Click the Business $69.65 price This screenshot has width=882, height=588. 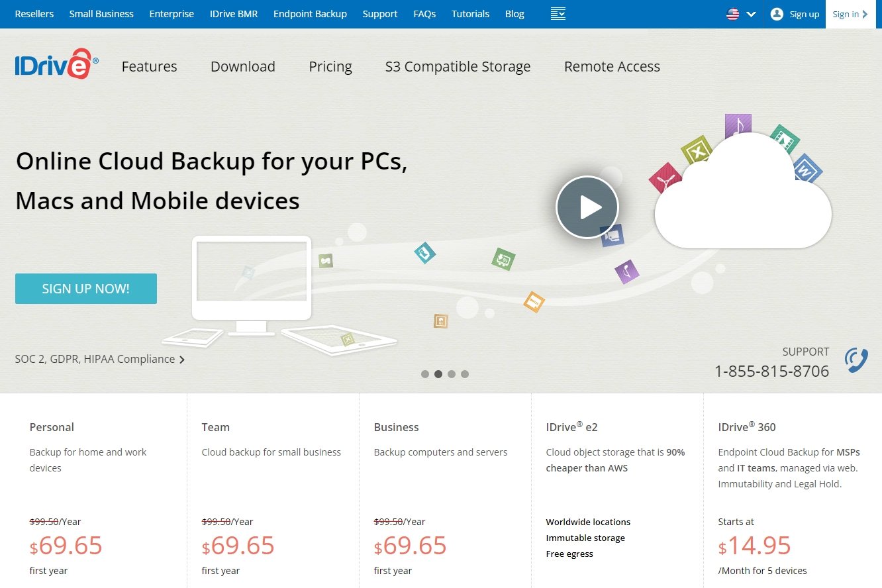411,546
